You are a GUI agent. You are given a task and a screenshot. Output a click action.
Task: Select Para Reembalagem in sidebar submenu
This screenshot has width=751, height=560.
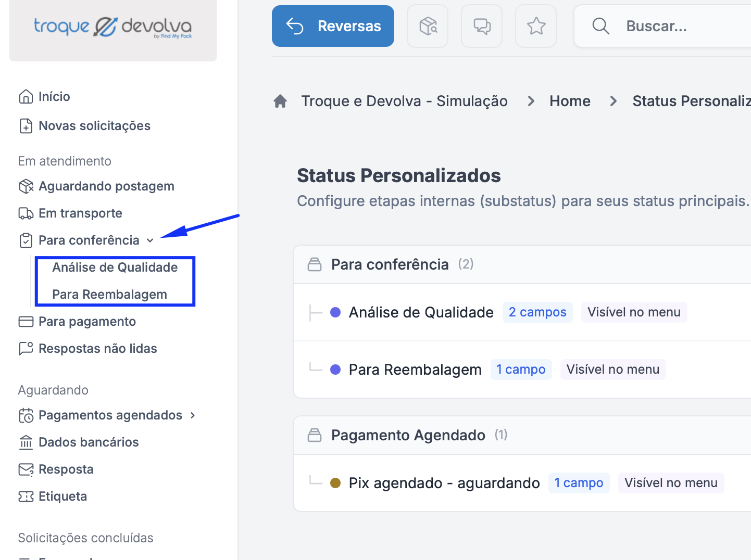(109, 295)
